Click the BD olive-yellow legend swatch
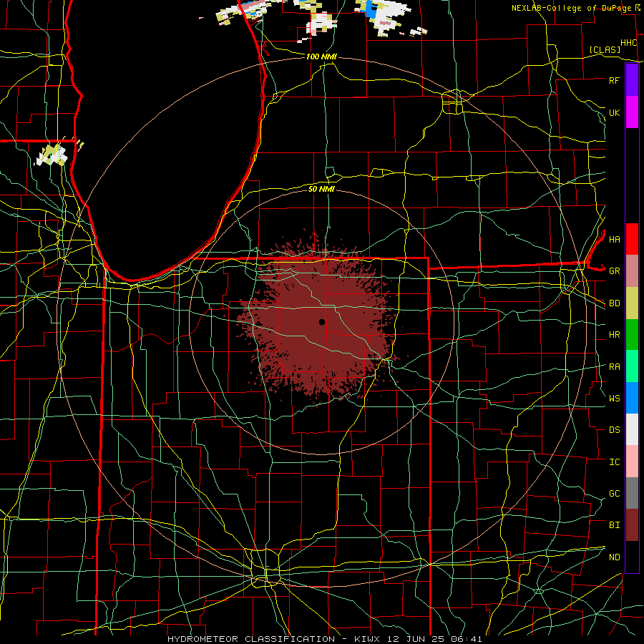 point(632,303)
